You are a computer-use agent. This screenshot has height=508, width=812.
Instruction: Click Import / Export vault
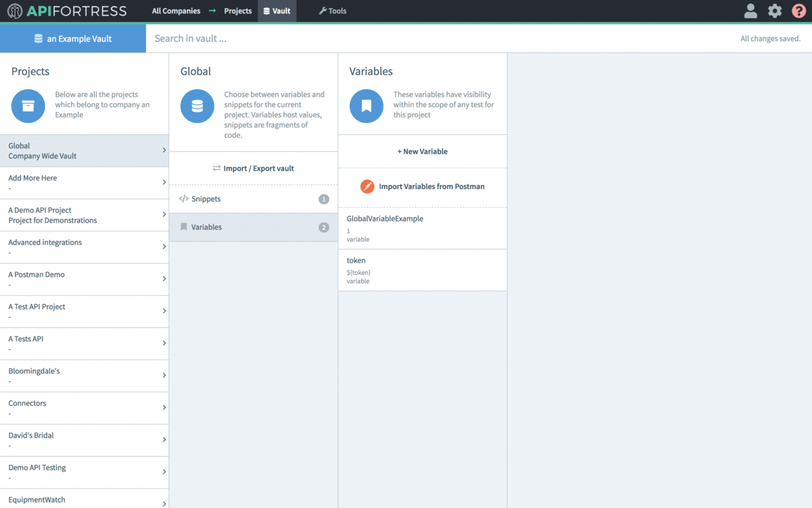[253, 168]
